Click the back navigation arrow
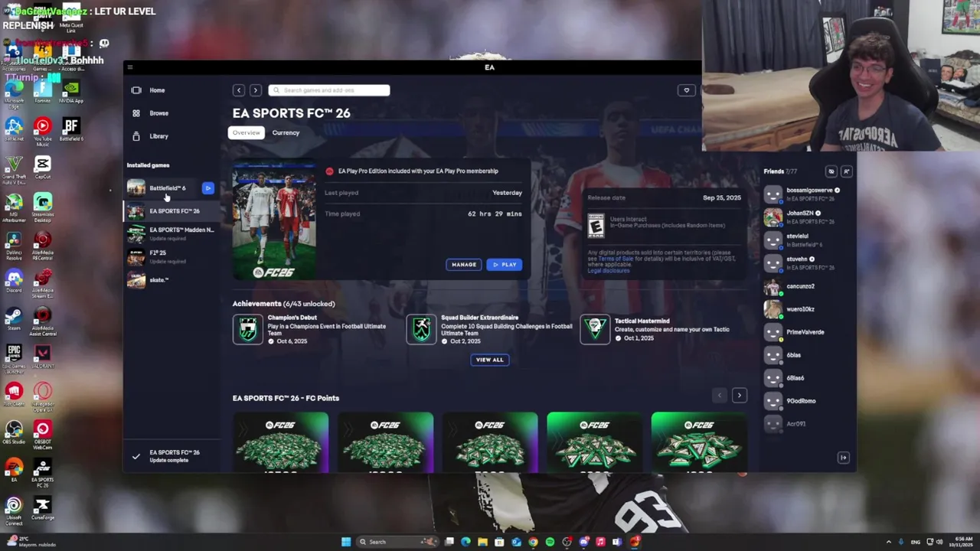The height and width of the screenshot is (551, 980). coord(239,90)
